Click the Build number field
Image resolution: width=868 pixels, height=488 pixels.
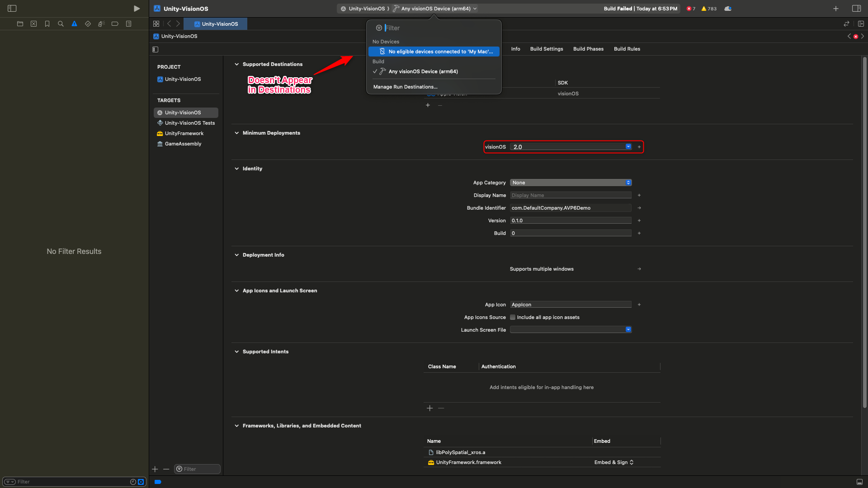(571, 233)
